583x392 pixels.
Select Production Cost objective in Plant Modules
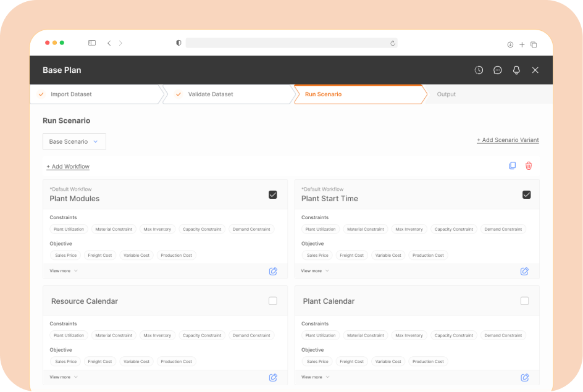tap(176, 256)
